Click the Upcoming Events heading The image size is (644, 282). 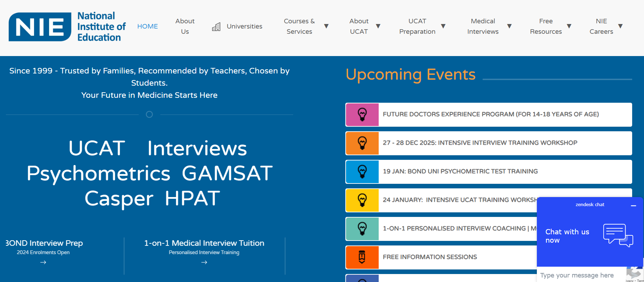pyautogui.click(x=410, y=75)
